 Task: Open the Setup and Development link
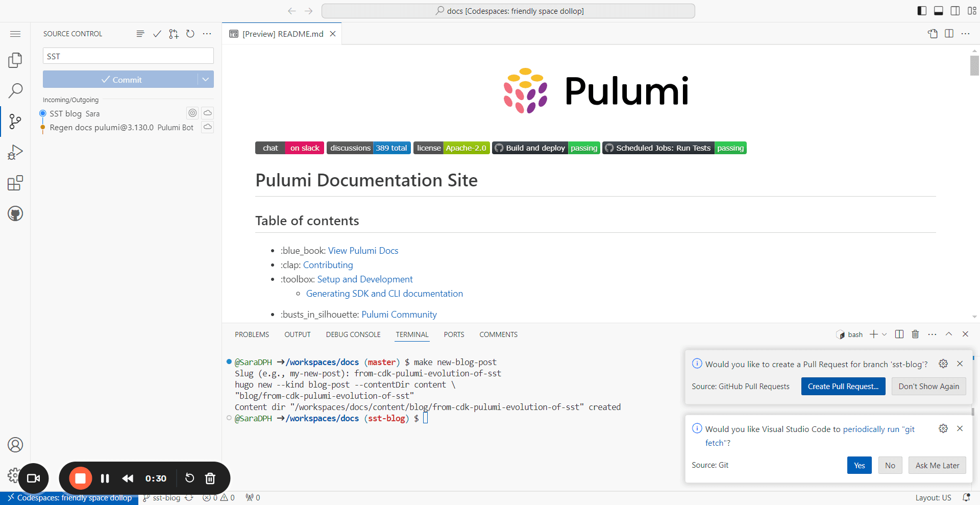(x=365, y=279)
